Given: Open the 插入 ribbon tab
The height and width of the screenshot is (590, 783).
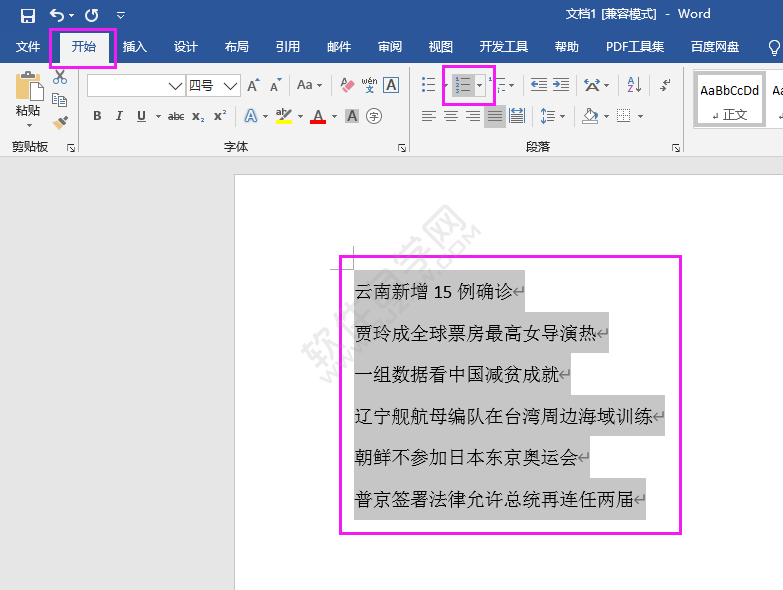Looking at the screenshot, I should 135,46.
